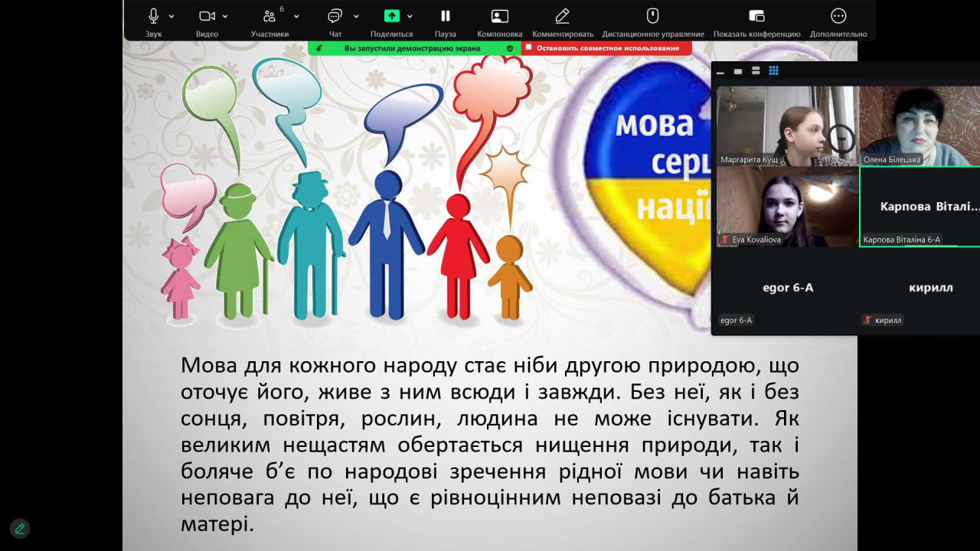Open Дистанционное управление remote control
This screenshot has width=980, height=551.
652,16
